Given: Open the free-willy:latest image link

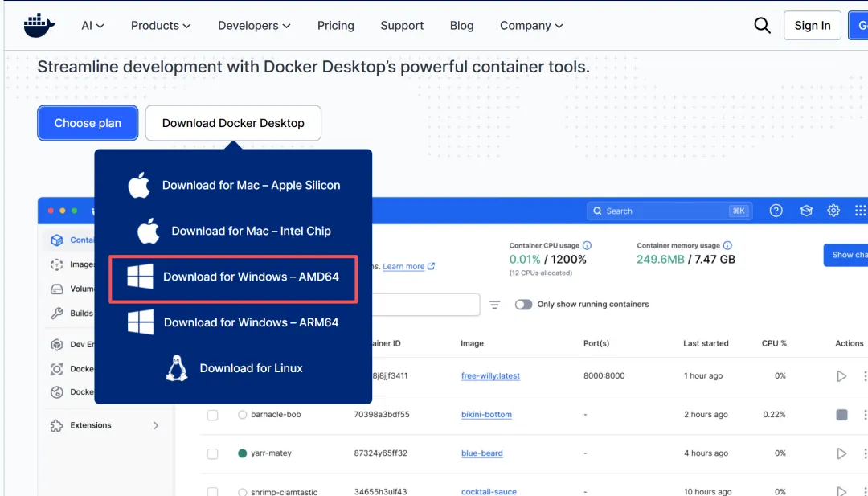Looking at the screenshot, I should pyautogui.click(x=490, y=376).
